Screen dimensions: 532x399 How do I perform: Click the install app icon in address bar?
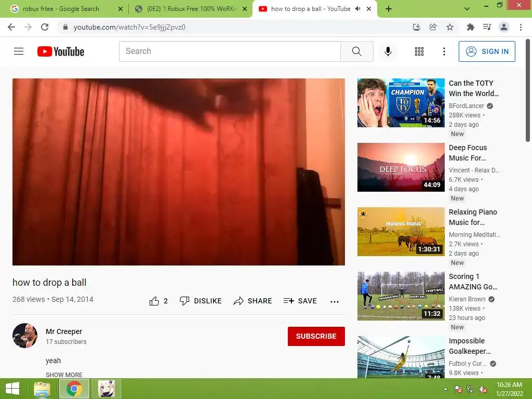point(416,27)
